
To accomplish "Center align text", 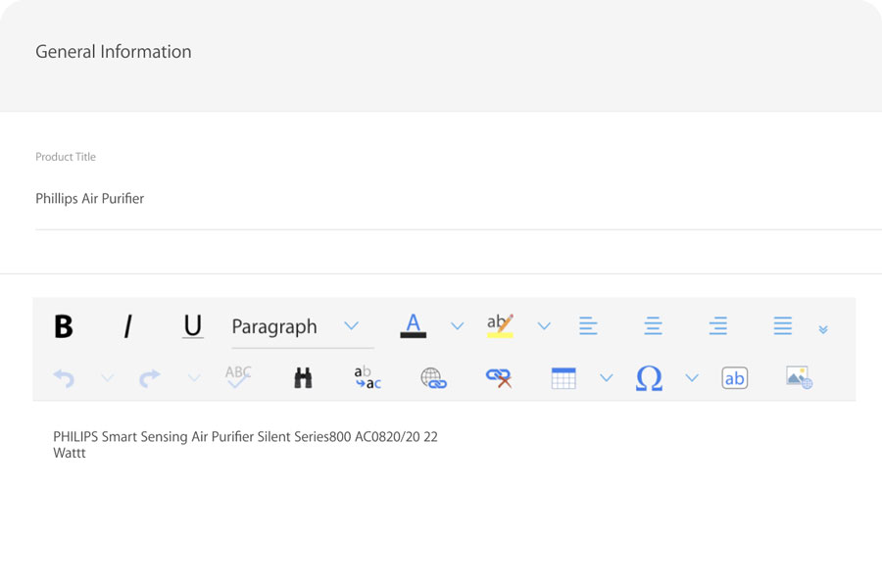I will pyautogui.click(x=653, y=325).
